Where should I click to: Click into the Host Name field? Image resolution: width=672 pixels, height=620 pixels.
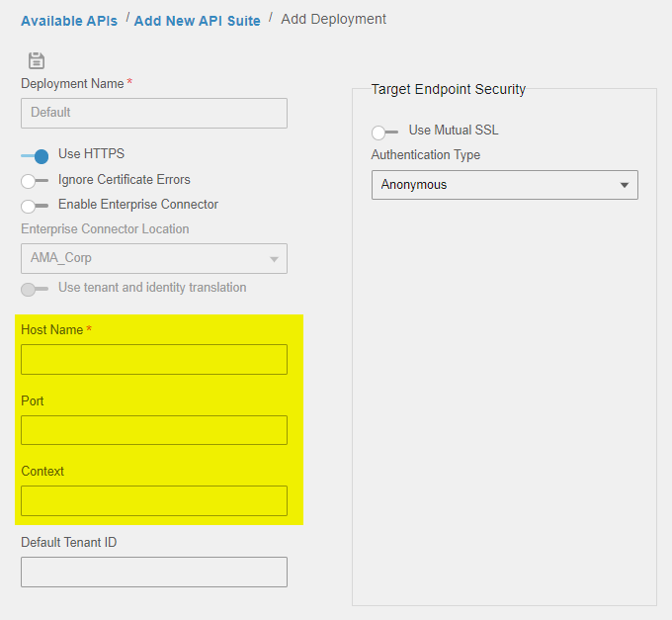click(x=154, y=359)
